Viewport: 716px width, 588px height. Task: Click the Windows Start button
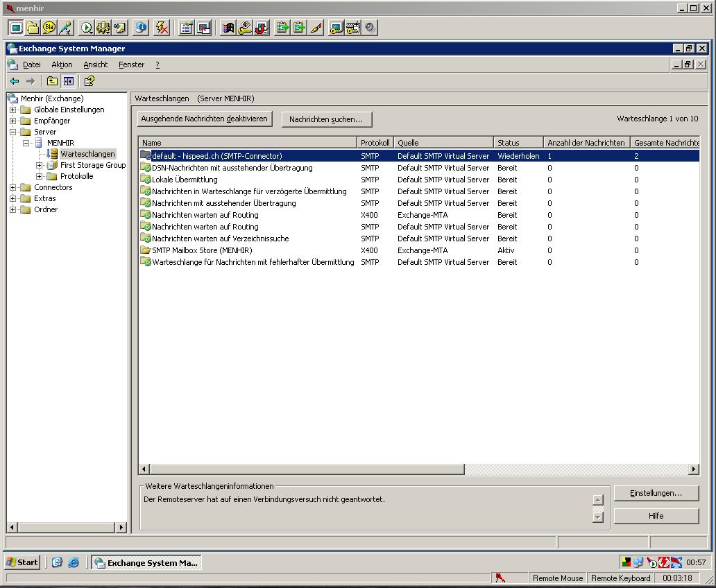click(x=22, y=562)
